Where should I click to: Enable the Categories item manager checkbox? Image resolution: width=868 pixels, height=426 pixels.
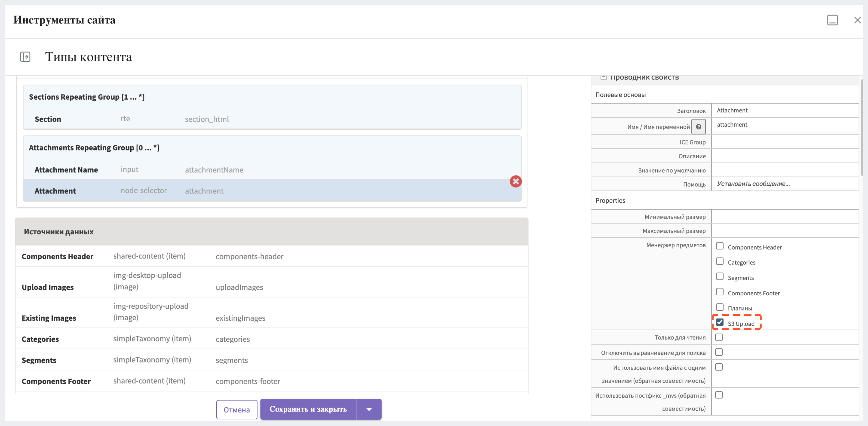719,261
